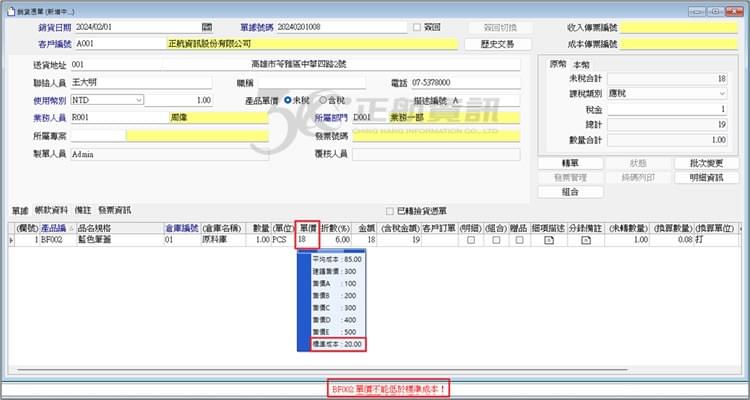
Task: Open the 描項描述 note icon for BF002
Action: 549,240
